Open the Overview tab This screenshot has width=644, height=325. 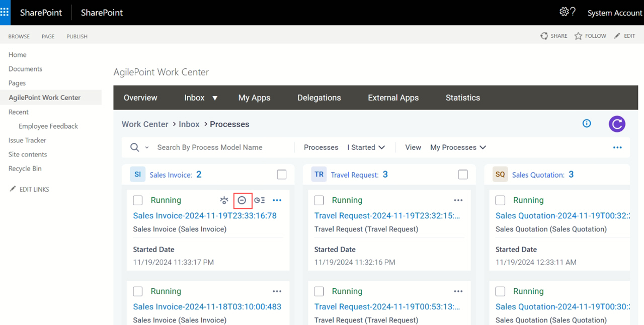[x=140, y=98]
